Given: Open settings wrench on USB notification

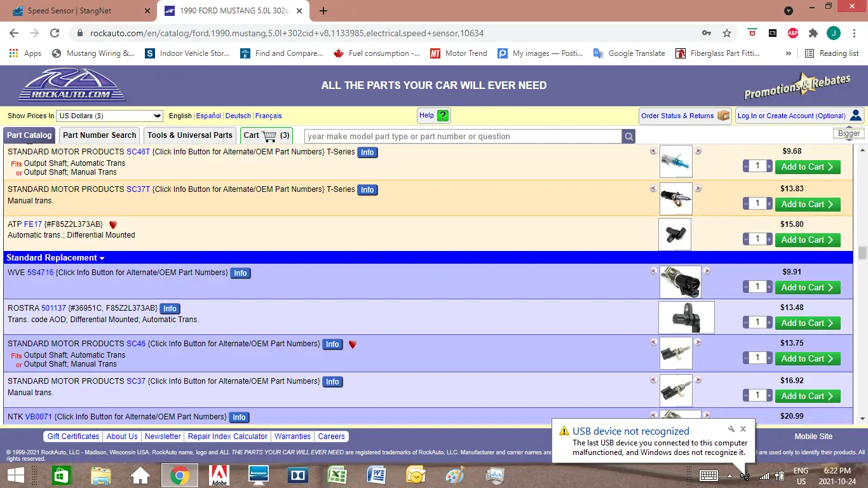Looking at the screenshot, I should pos(731,429).
